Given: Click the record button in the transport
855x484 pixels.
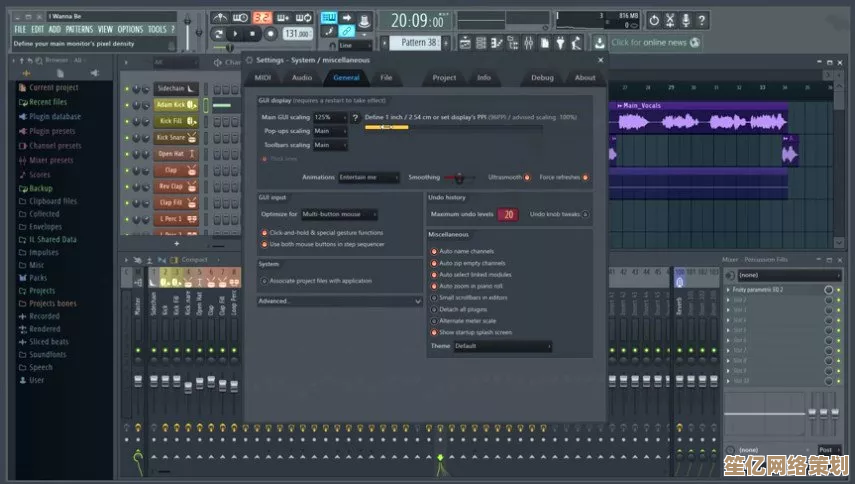Looking at the screenshot, I should point(271,34).
